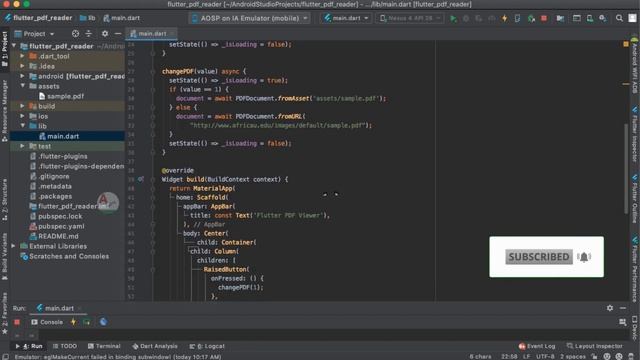Click the SUBSCRIBED button

(x=539, y=257)
